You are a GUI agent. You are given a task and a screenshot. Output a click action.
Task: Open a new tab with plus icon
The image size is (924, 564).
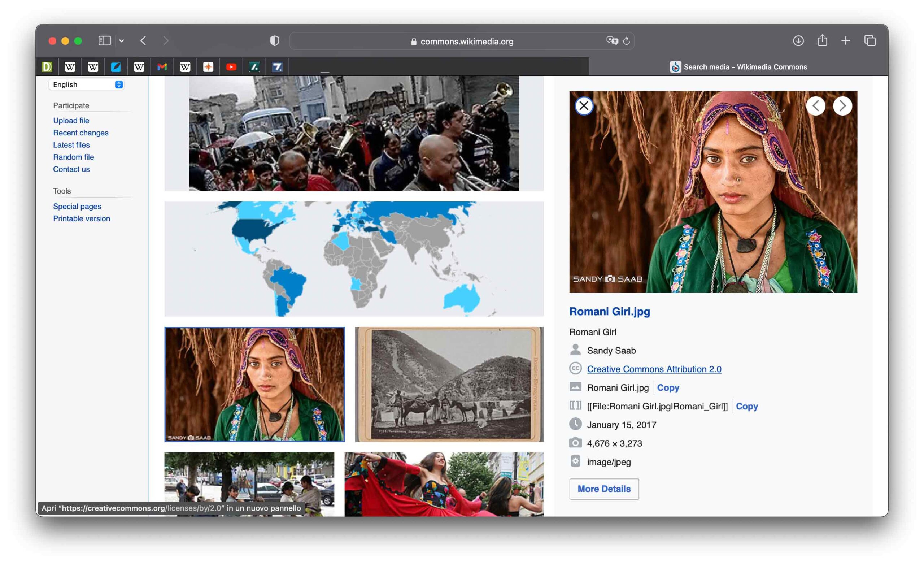click(845, 40)
